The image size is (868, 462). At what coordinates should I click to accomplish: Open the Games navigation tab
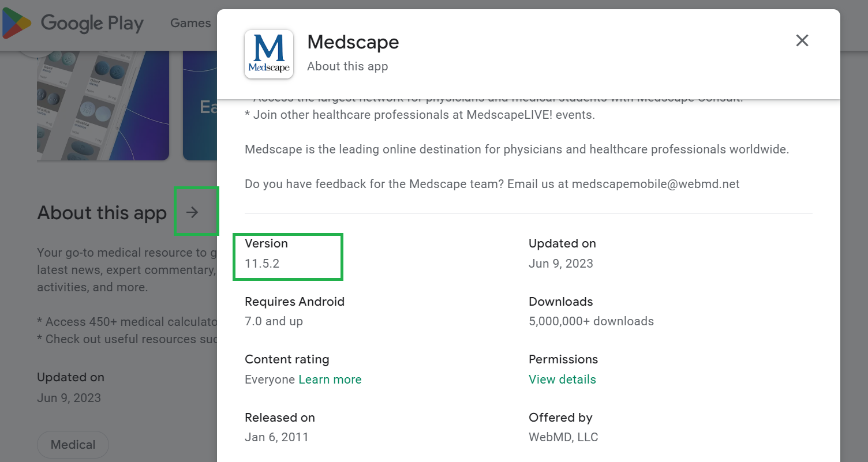[x=190, y=23]
